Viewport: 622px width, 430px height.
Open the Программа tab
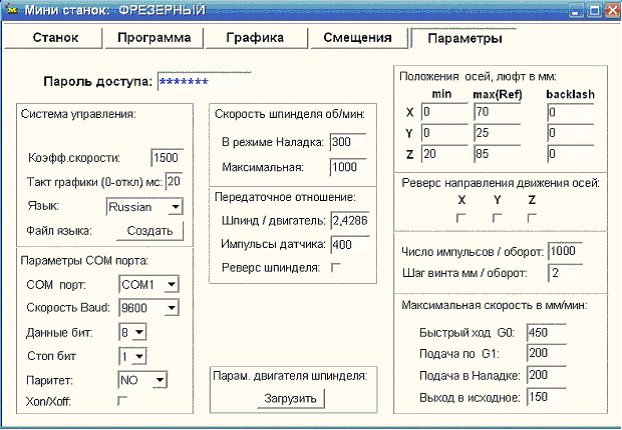point(154,38)
